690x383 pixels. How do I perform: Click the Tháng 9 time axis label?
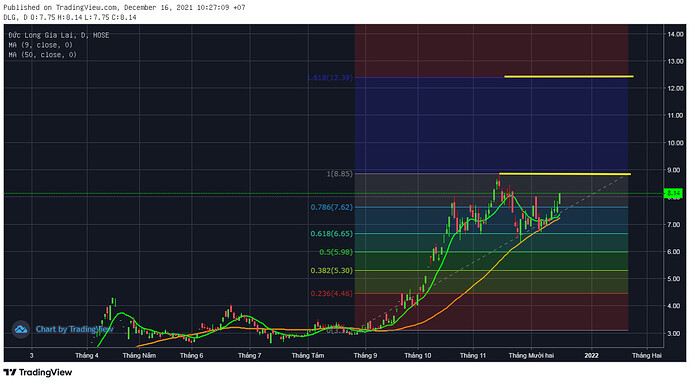pos(365,355)
